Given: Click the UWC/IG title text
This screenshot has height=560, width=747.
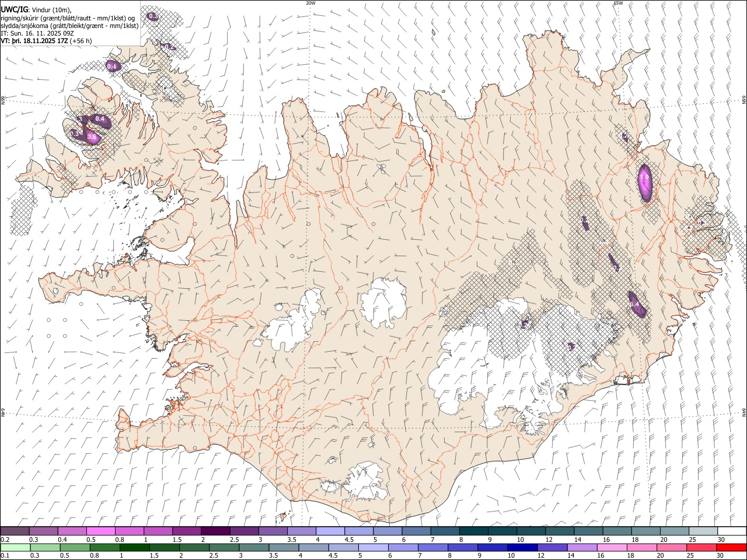Looking at the screenshot, I should (x=14, y=9).
